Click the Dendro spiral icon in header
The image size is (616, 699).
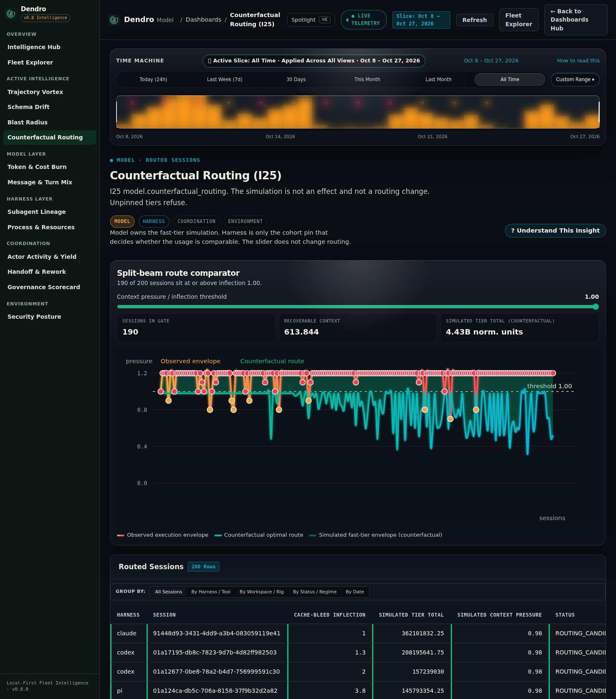(114, 20)
